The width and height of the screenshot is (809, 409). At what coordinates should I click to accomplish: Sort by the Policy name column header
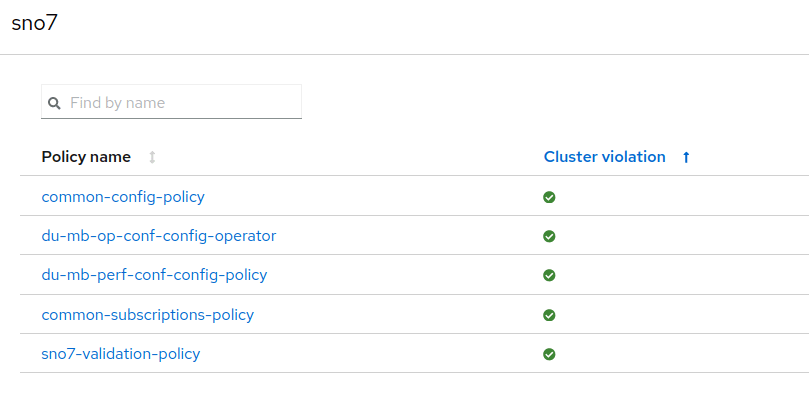[x=86, y=157]
